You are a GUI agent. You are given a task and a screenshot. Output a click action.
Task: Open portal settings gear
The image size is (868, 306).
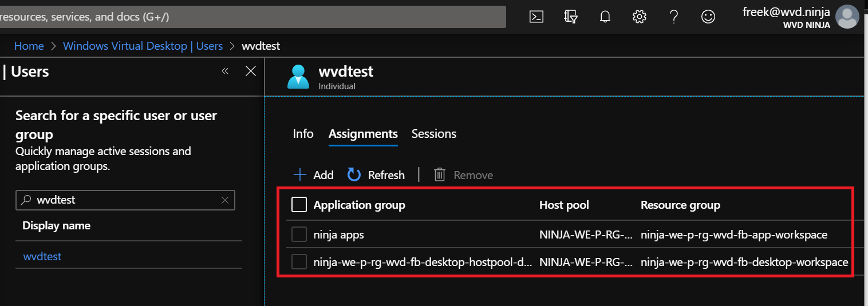(x=640, y=17)
